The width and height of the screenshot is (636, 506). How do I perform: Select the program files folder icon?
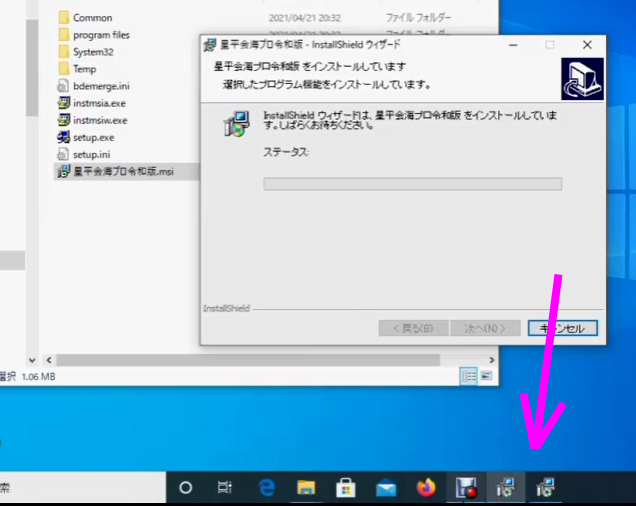64,35
